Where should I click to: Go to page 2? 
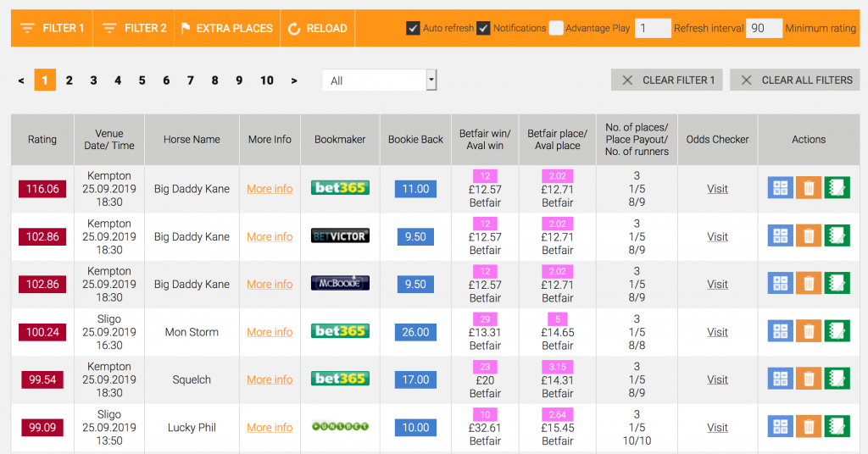pyautogui.click(x=70, y=80)
